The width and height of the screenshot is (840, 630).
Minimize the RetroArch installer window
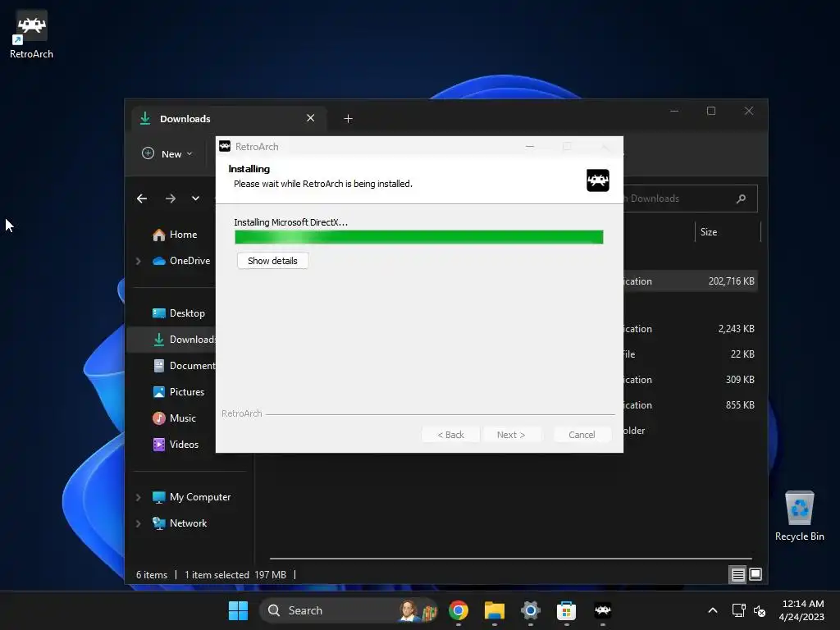pyautogui.click(x=530, y=146)
